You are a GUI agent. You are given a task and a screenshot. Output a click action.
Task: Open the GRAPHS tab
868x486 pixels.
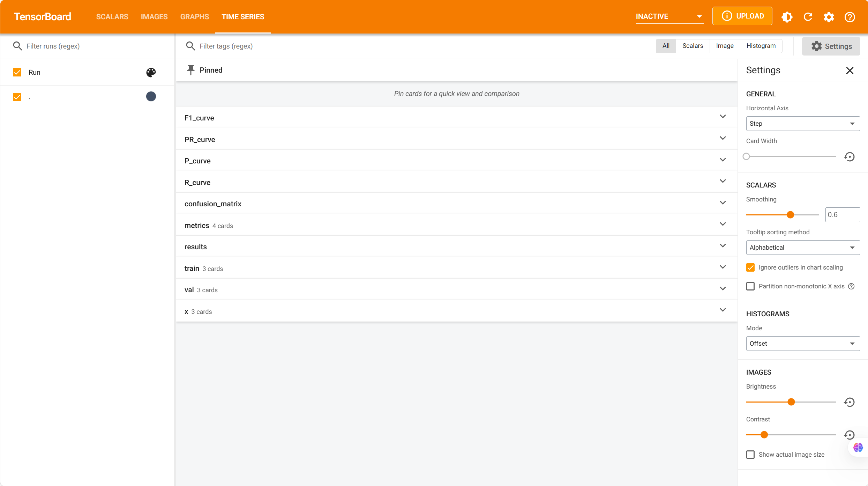(194, 17)
